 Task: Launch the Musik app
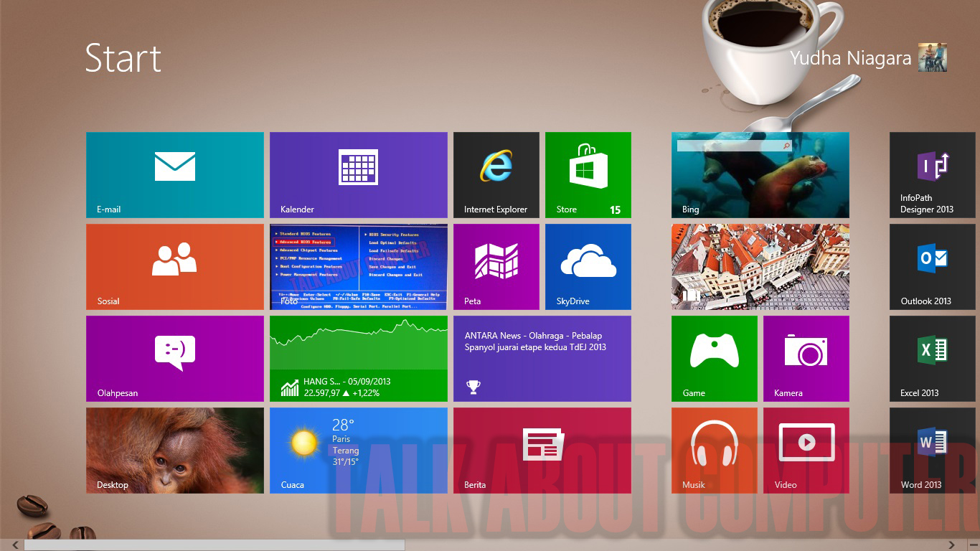(714, 451)
